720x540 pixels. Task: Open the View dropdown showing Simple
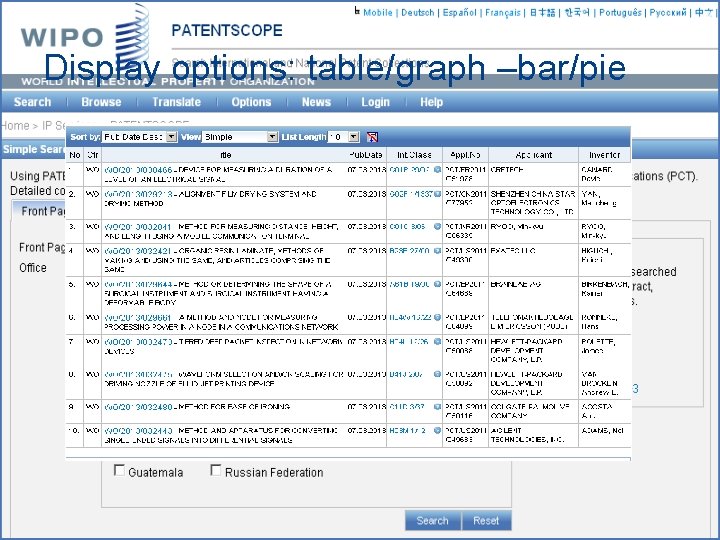click(240, 137)
